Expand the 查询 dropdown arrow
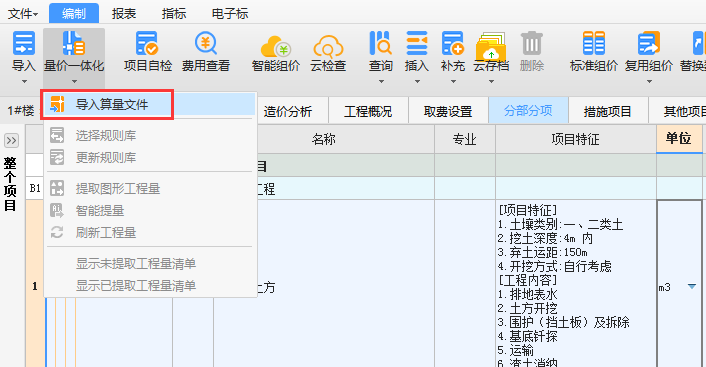 click(381, 82)
